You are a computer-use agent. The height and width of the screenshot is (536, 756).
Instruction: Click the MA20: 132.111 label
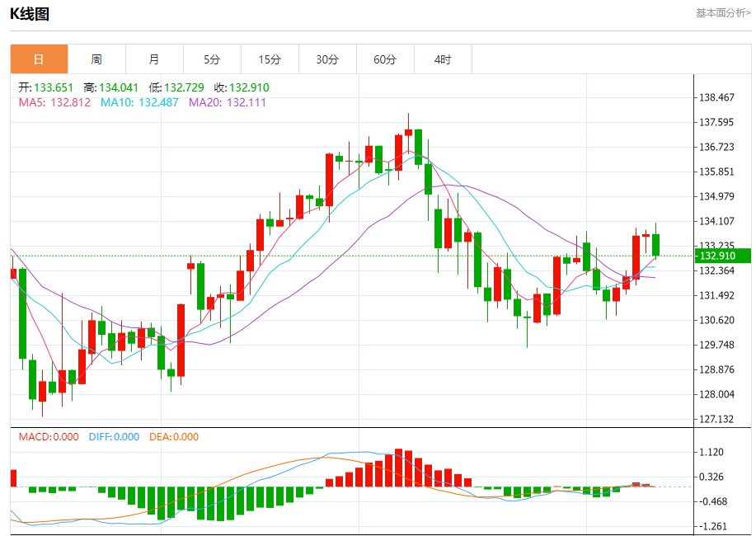pyautogui.click(x=227, y=102)
